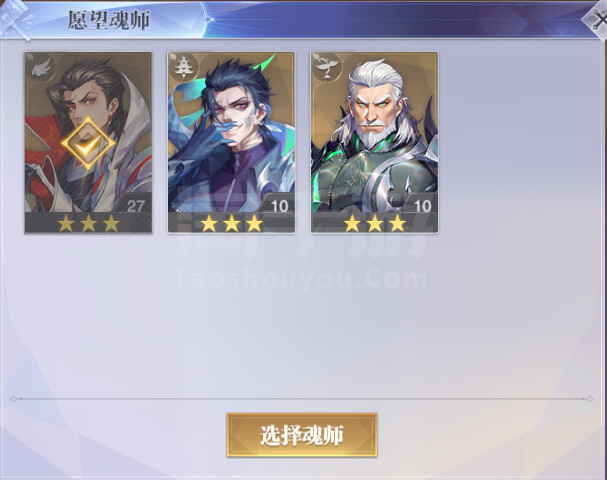Image resolution: width=607 pixels, height=480 pixels.
Task: Click the hammer emblem beside the title
Action: pyautogui.click(x=17, y=19)
